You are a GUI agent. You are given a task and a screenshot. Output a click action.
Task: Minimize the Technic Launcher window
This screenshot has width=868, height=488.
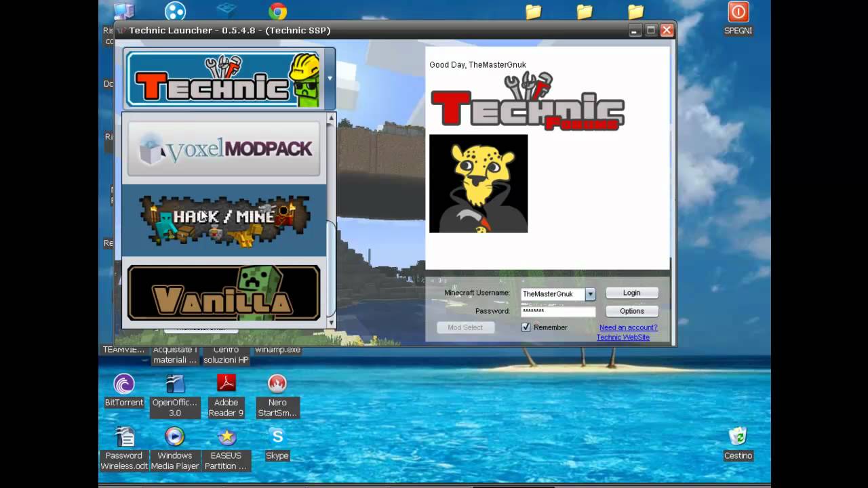(635, 30)
